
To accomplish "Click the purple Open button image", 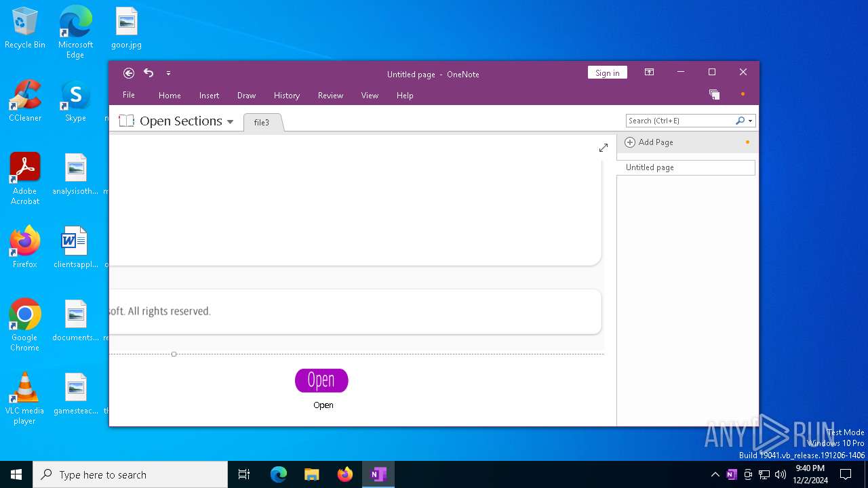I will point(321,381).
